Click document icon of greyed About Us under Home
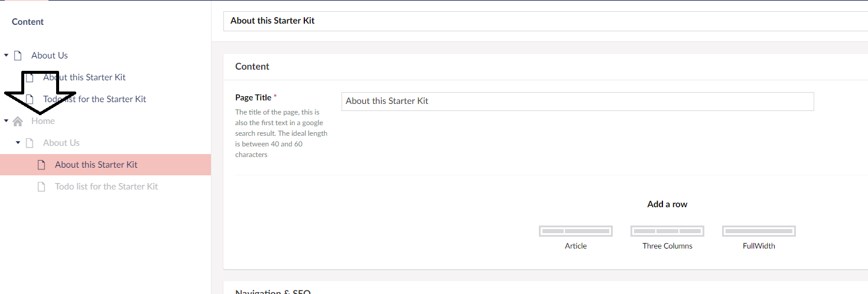 pos(30,143)
